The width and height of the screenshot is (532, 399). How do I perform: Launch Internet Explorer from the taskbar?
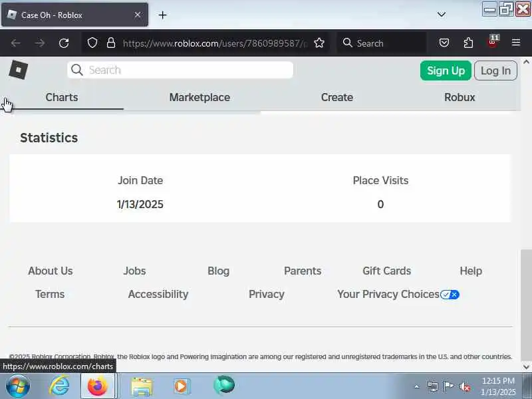coord(59,386)
